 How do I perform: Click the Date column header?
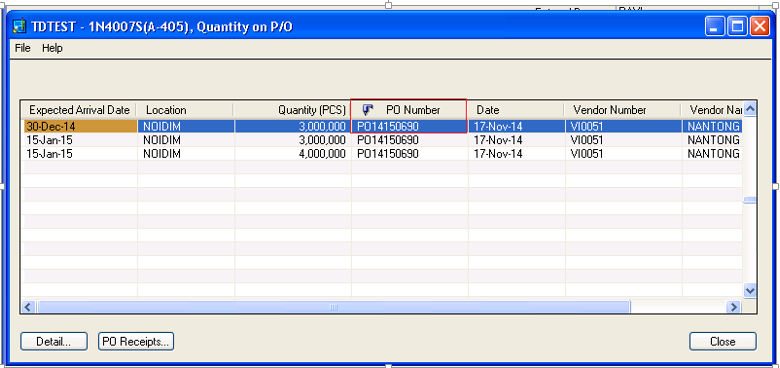[x=516, y=110]
